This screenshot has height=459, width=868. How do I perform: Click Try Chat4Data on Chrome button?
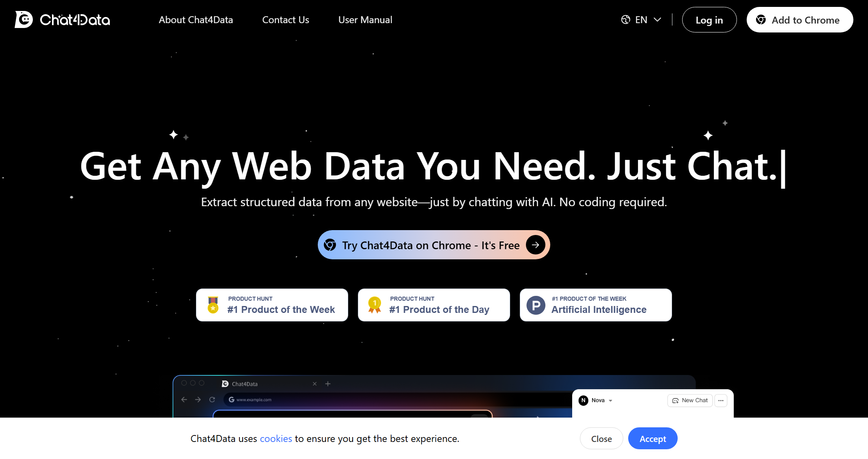[434, 245]
